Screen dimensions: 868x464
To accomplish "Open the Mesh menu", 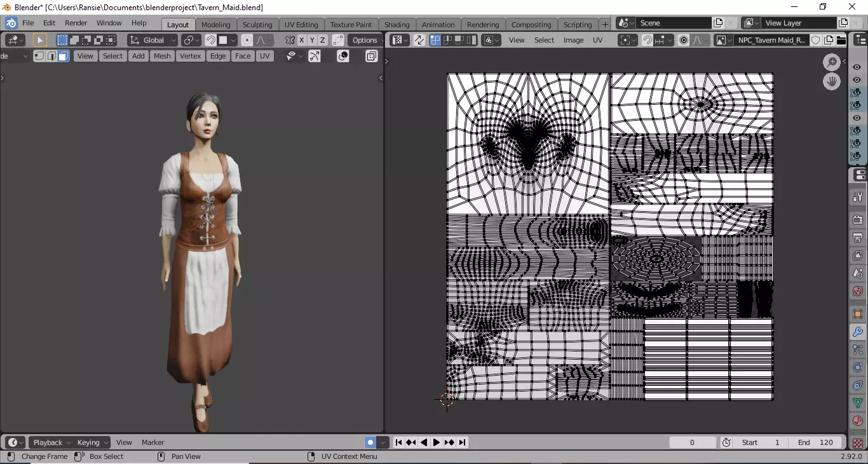I will [162, 56].
